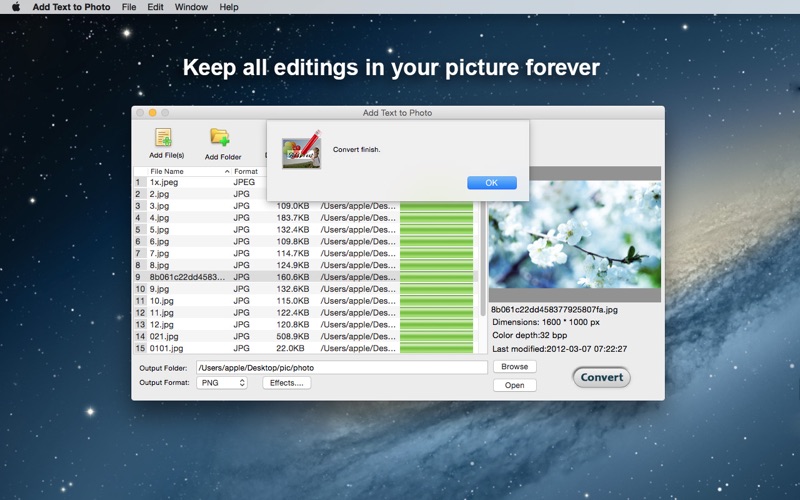
Task: Click the progress bar for 3.jpg
Action: pyautogui.click(x=436, y=206)
